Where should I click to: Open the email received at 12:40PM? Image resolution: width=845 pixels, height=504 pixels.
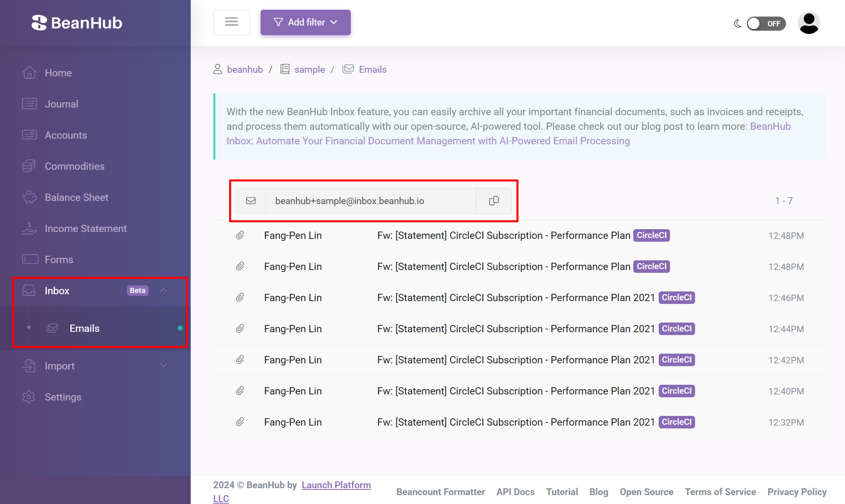coord(520,391)
